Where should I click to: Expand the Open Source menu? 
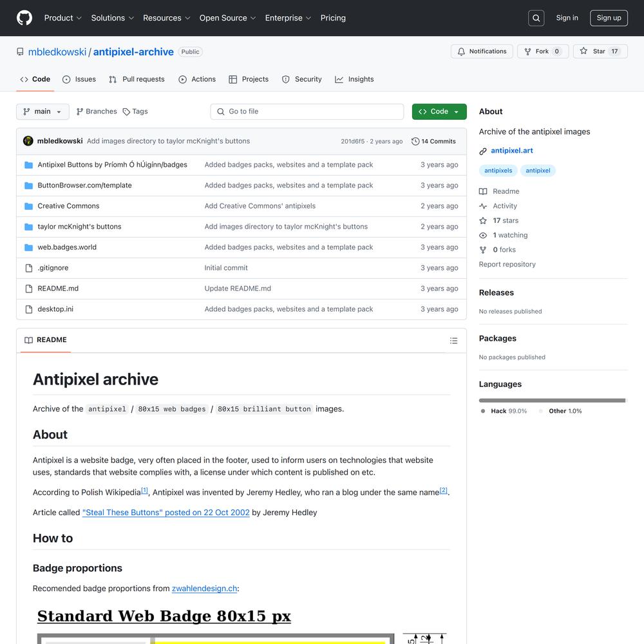point(227,18)
